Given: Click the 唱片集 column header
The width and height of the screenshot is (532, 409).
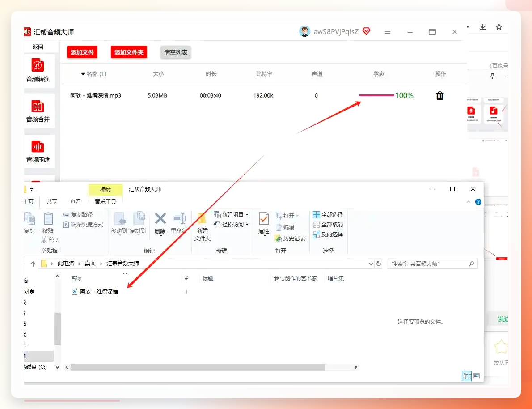Looking at the screenshot, I should (x=336, y=278).
